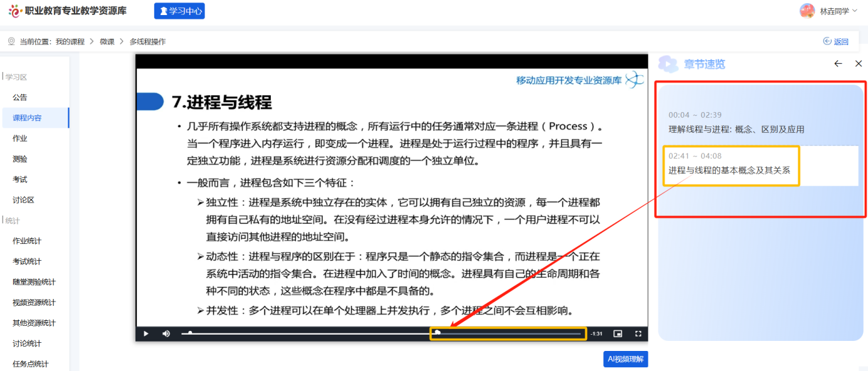The width and height of the screenshot is (868, 371).
Task: Click the 返回 link at top right
Action: point(835,41)
